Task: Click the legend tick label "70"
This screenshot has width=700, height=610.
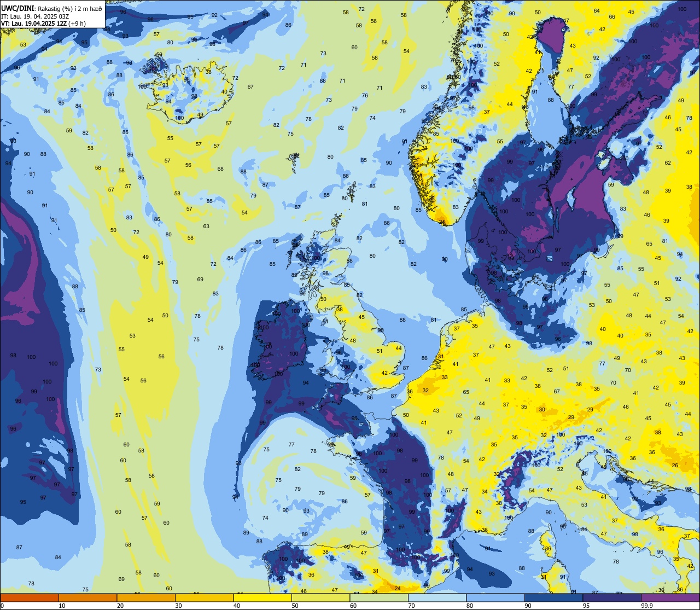Action: (x=411, y=606)
